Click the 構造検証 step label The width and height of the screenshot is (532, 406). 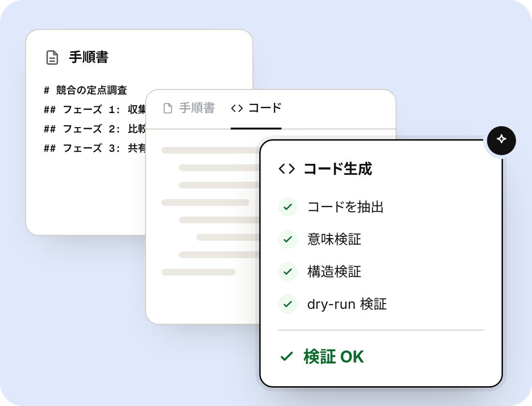[x=334, y=271]
